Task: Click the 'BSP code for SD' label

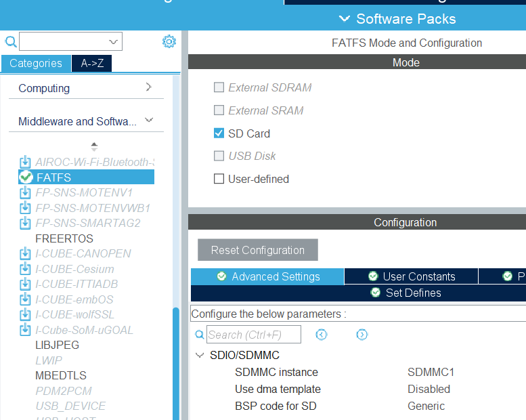Action: tap(276, 406)
